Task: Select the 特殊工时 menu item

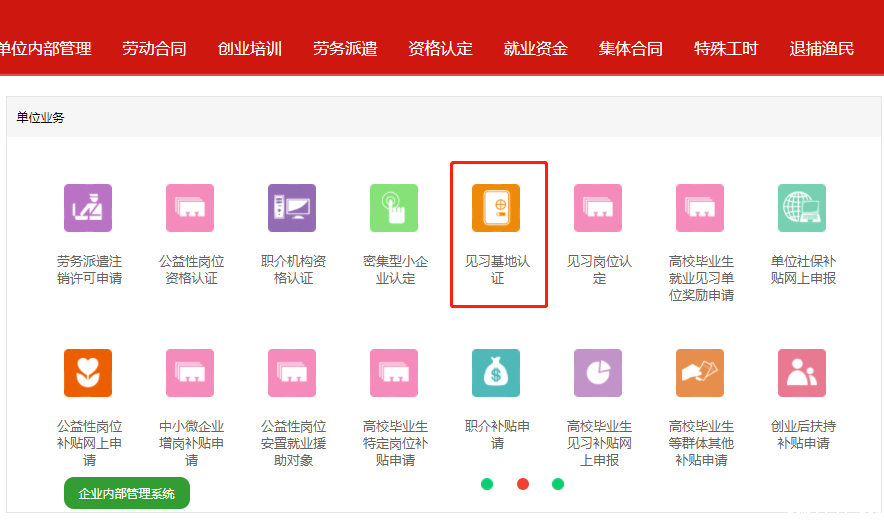Action: point(726,49)
